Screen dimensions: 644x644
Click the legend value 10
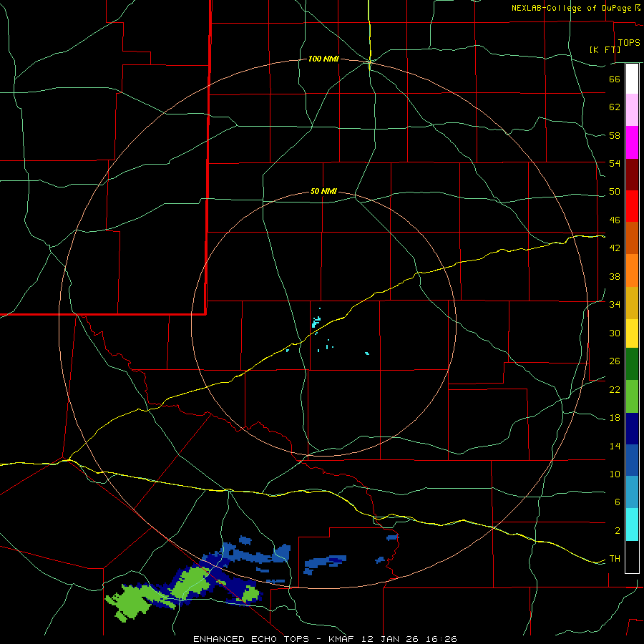[x=615, y=474]
